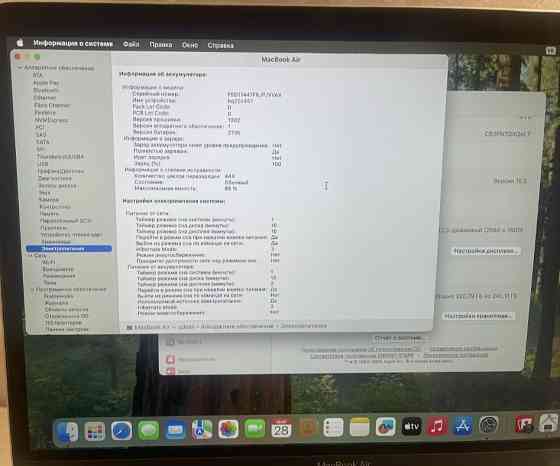Open the Файл menu
The image size is (560, 466).
click(131, 44)
